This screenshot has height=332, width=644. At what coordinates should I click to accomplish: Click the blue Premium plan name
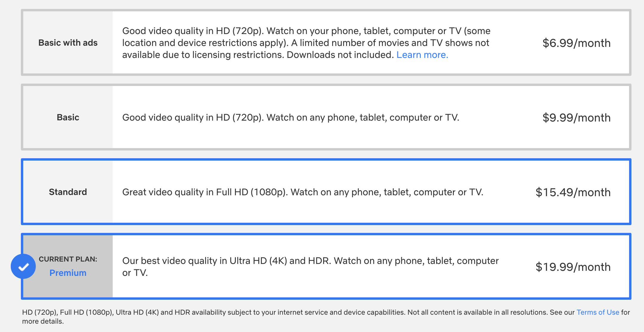point(68,273)
